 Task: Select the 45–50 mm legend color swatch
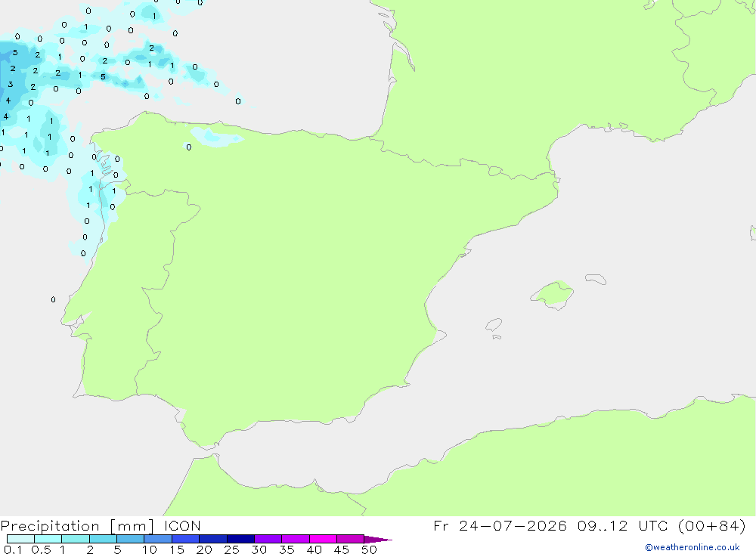(x=351, y=539)
